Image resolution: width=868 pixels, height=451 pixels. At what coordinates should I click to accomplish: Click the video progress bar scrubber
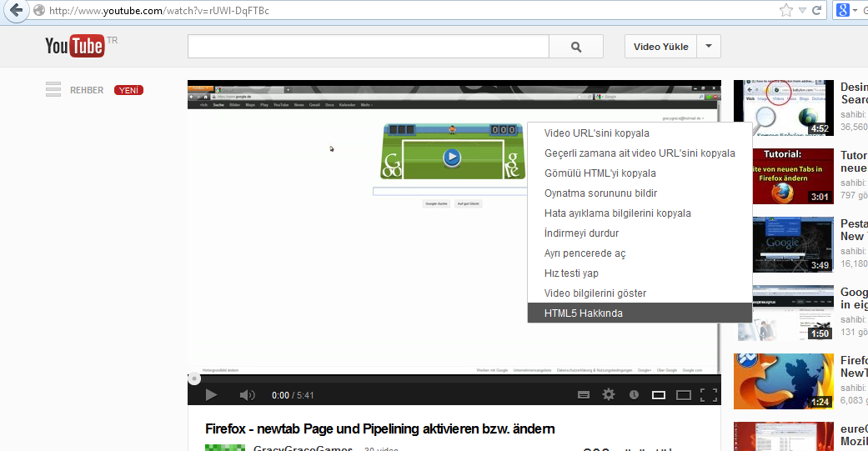(193, 379)
